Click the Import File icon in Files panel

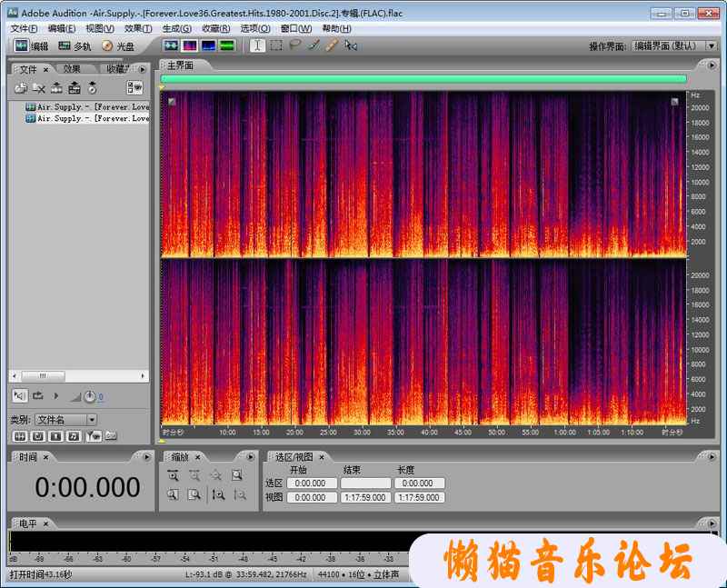(20, 87)
